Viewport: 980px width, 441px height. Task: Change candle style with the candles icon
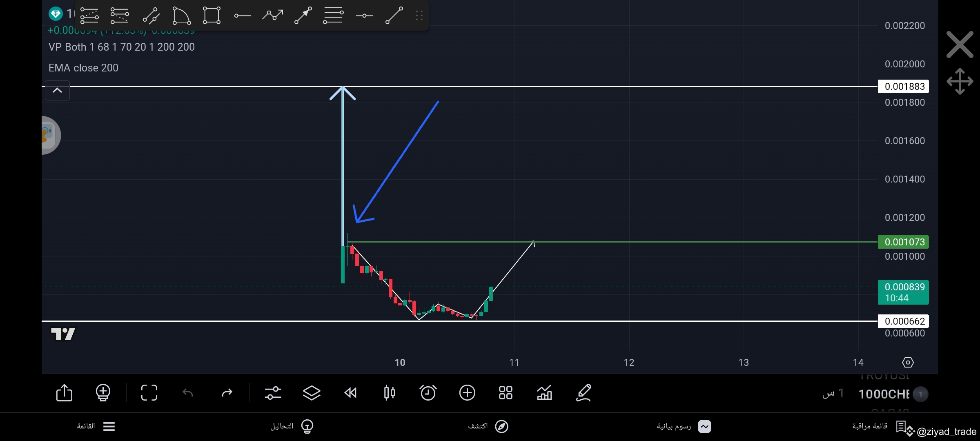389,393
